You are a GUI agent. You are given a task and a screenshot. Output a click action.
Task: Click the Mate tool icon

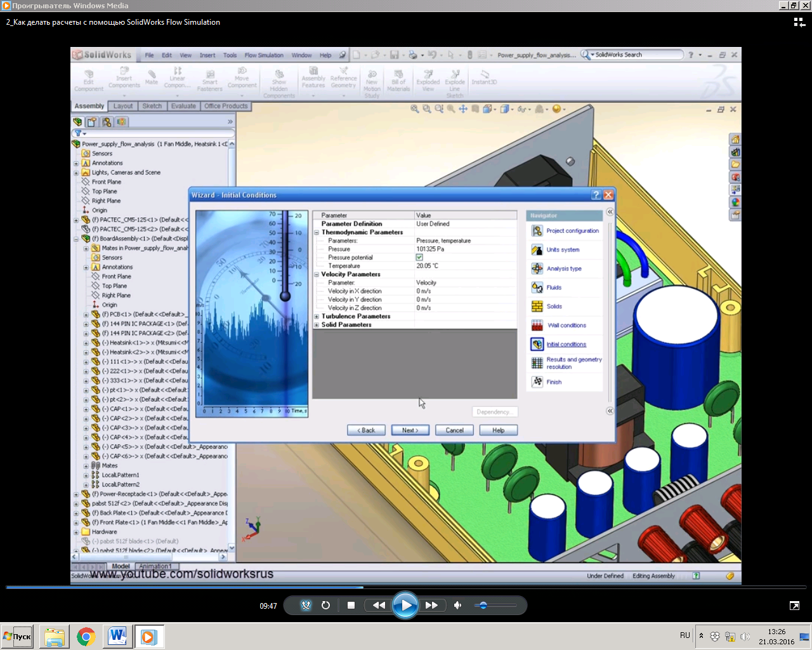152,77
